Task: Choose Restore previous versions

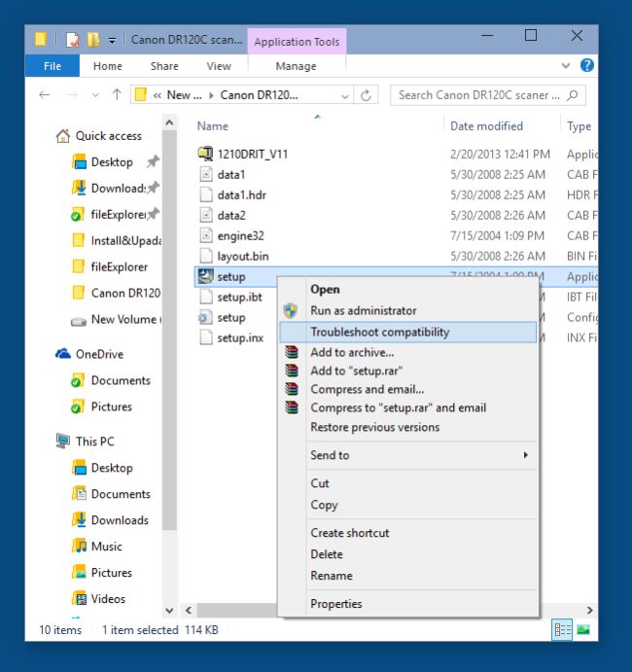Action: [408, 427]
